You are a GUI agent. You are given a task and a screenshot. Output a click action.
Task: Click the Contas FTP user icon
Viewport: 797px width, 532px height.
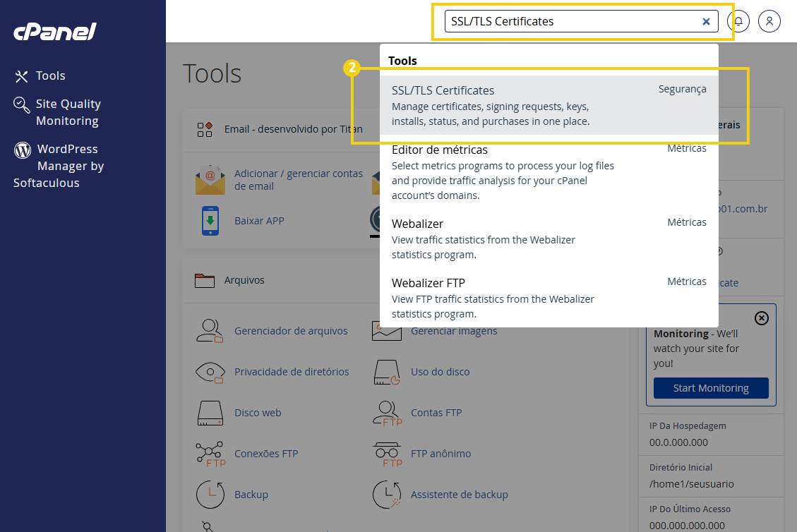tap(388, 413)
